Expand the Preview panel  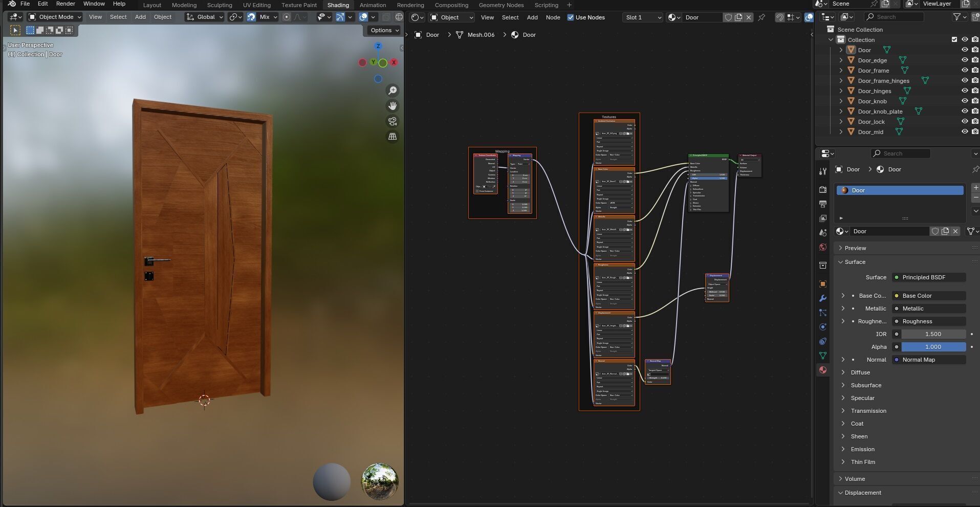(855, 248)
